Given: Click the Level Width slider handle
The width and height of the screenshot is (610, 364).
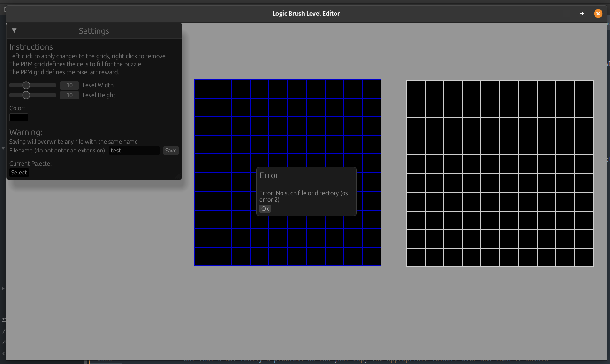Looking at the screenshot, I should point(26,85).
